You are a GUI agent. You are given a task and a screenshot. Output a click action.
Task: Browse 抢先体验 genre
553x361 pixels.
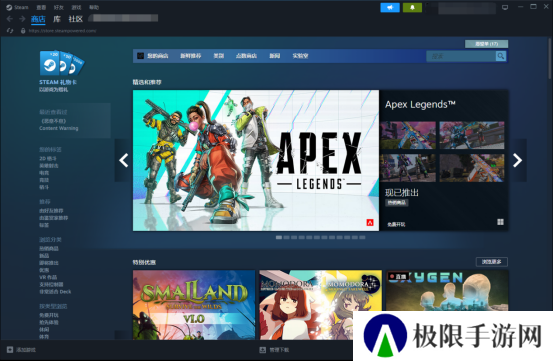49,322
